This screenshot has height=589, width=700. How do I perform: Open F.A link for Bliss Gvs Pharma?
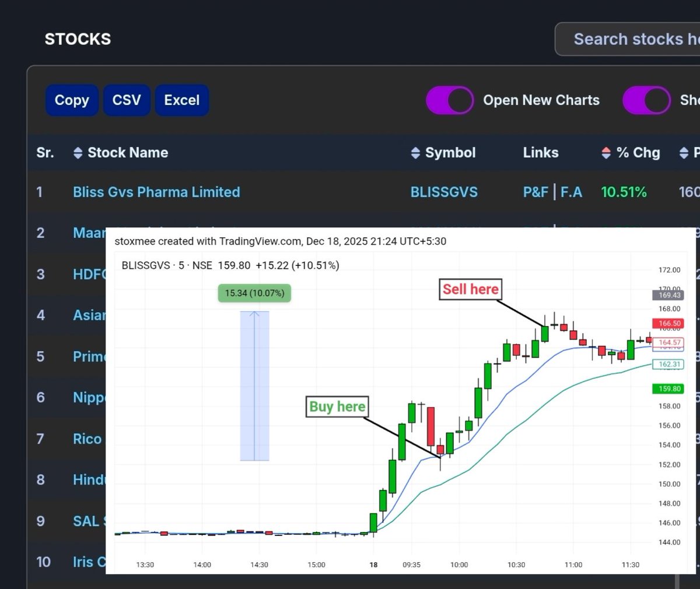tap(572, 191)
